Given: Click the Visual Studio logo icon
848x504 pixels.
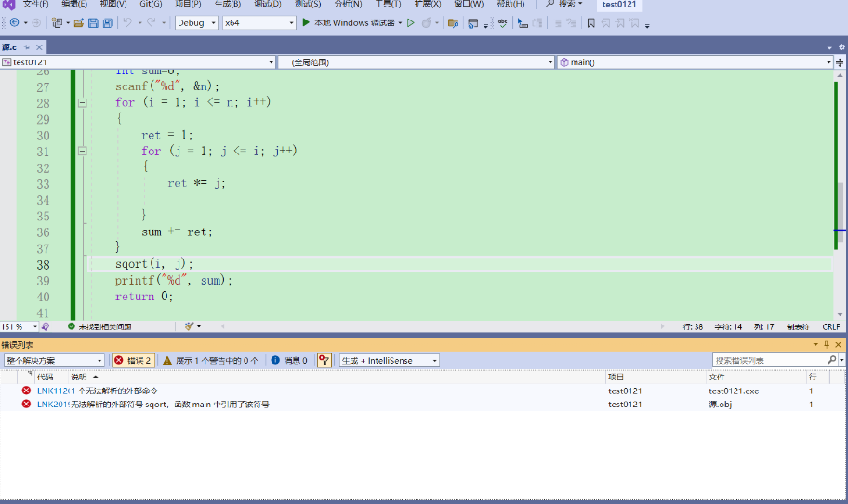Looking at the screenshot, I should coord(8,5).
